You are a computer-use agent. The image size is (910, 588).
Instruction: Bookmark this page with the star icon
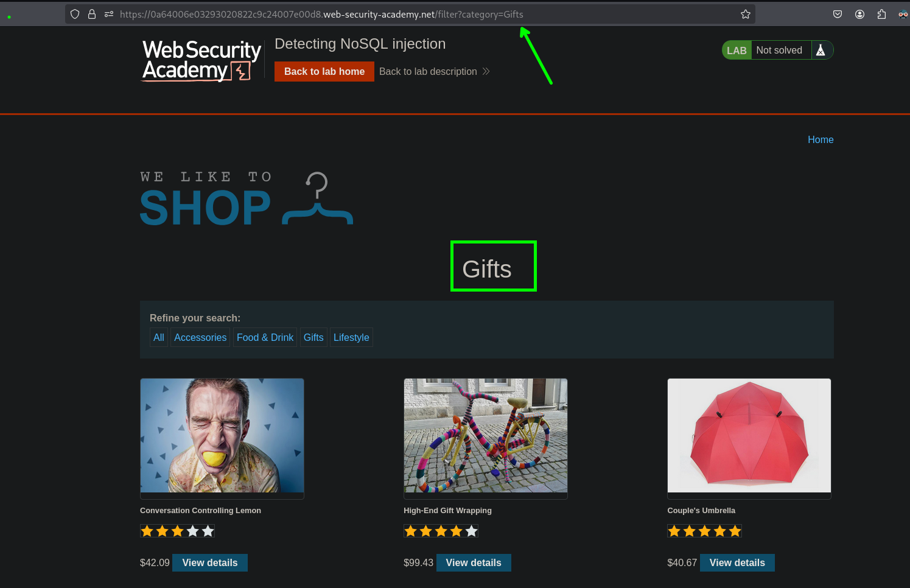[745, 14]
